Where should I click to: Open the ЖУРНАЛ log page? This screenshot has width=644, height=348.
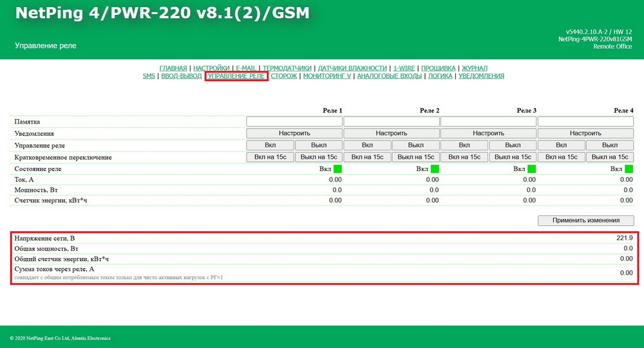(x=475, y=68)
